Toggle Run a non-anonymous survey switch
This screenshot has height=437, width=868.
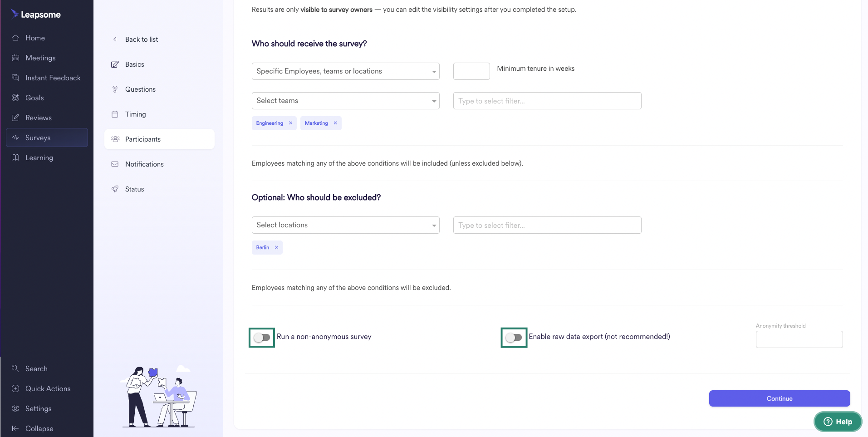tap(262, 337)
